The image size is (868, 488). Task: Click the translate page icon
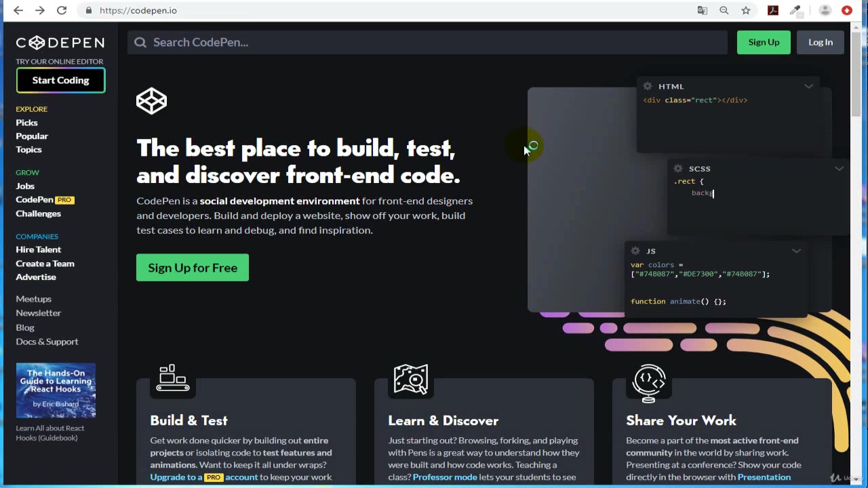coord(703,10)
